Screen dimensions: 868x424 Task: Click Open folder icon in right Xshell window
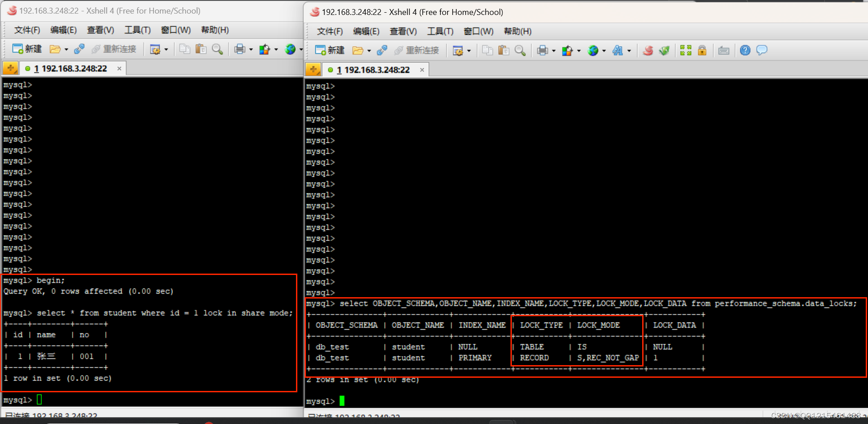(358, 50)
